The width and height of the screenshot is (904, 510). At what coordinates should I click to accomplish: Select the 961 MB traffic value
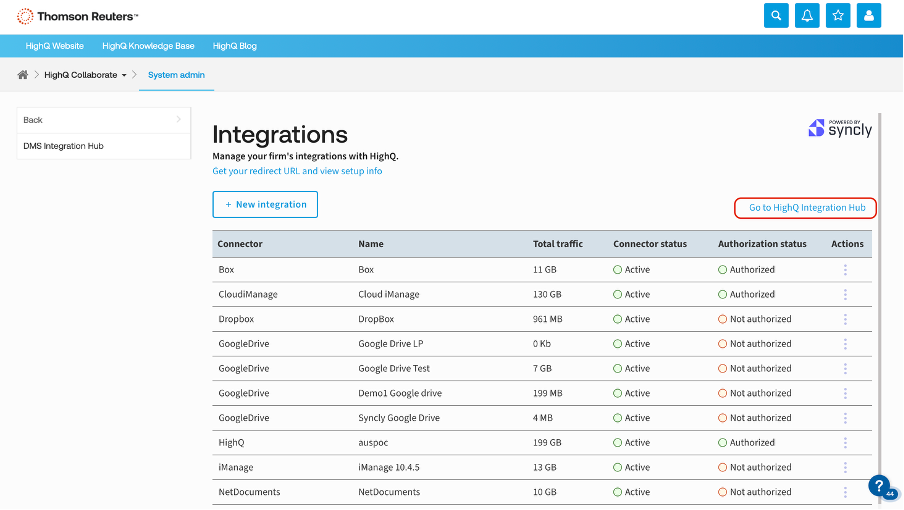point(547,319)
